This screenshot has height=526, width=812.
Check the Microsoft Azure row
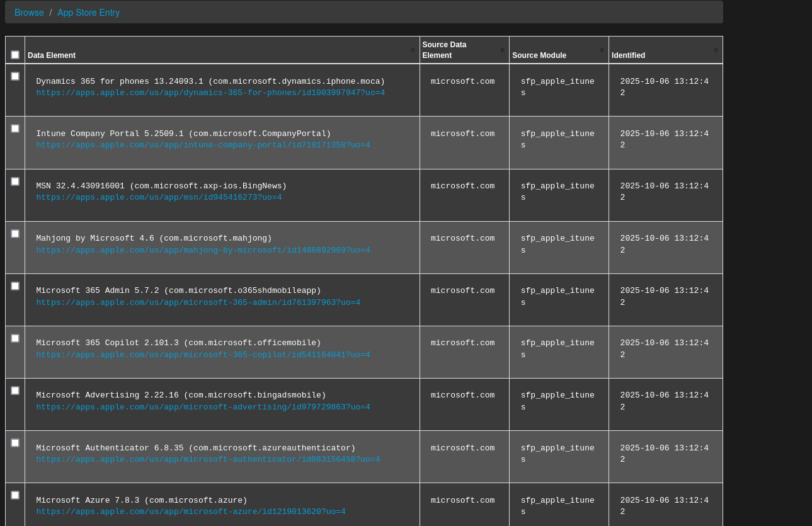pyautogui.click(x=15, y=495)
